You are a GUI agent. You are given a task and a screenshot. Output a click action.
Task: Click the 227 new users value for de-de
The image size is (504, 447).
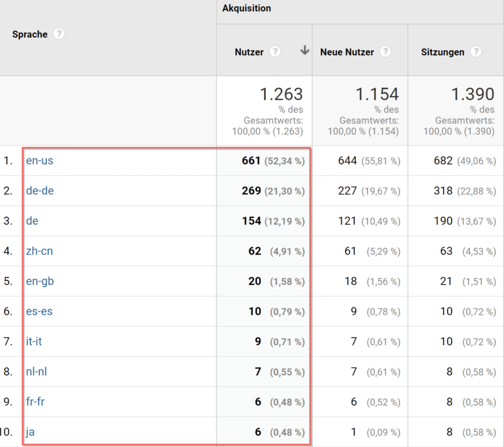click(347, 191)
